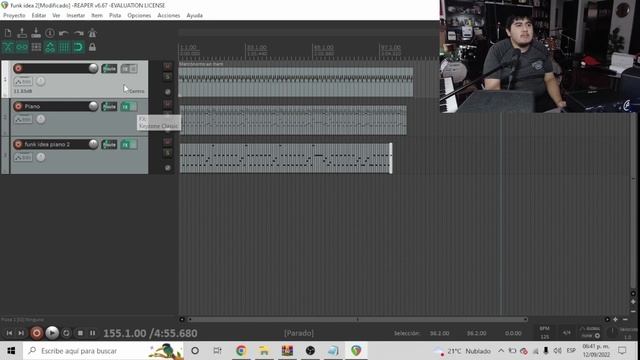Open Google Chrome from the taskbar
The image size is (640, 360).
point(241,351)
